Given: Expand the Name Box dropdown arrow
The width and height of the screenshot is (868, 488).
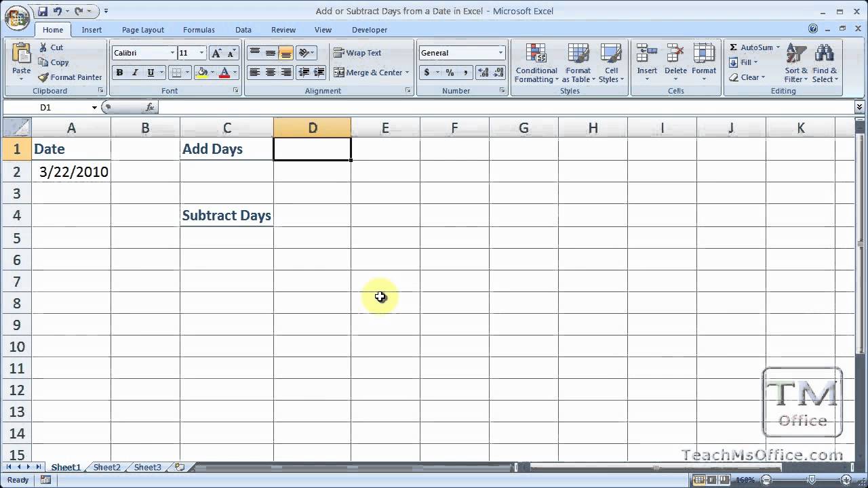Looking at the screenshot, I should [94, 107].
